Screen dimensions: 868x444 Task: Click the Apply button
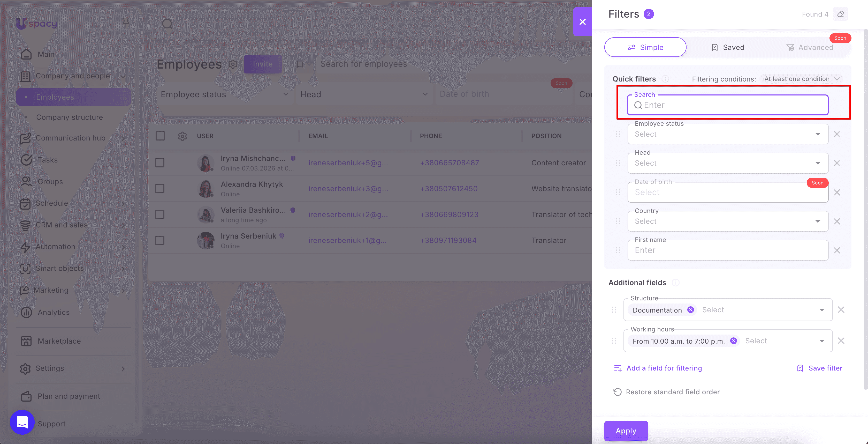[626, 431]
